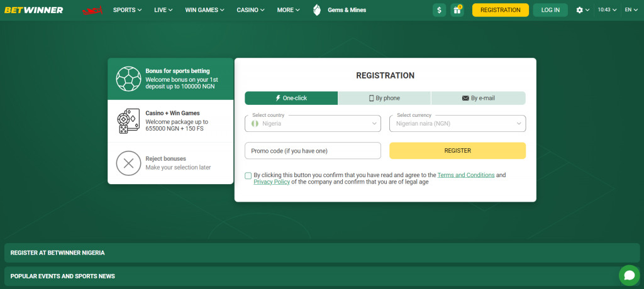Click the yellow REGISTRATION header button

pyautogui.click(x=500, y=10)
